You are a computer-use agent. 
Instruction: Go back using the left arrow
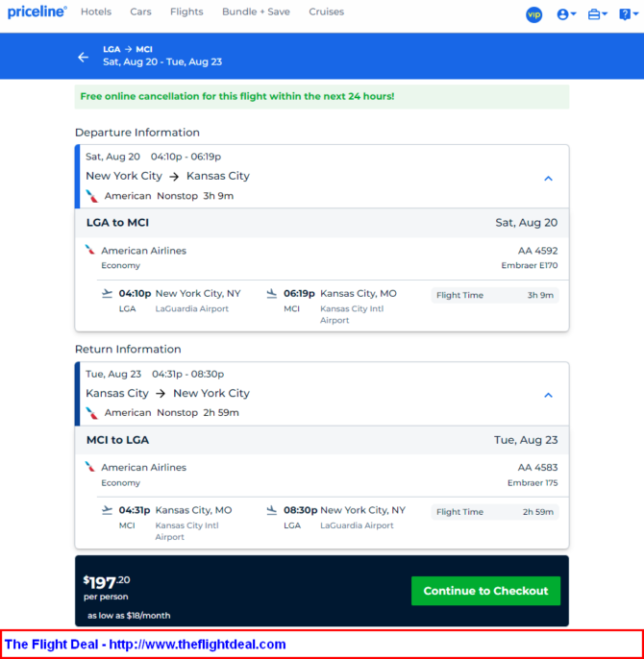[x=84, y=58]
